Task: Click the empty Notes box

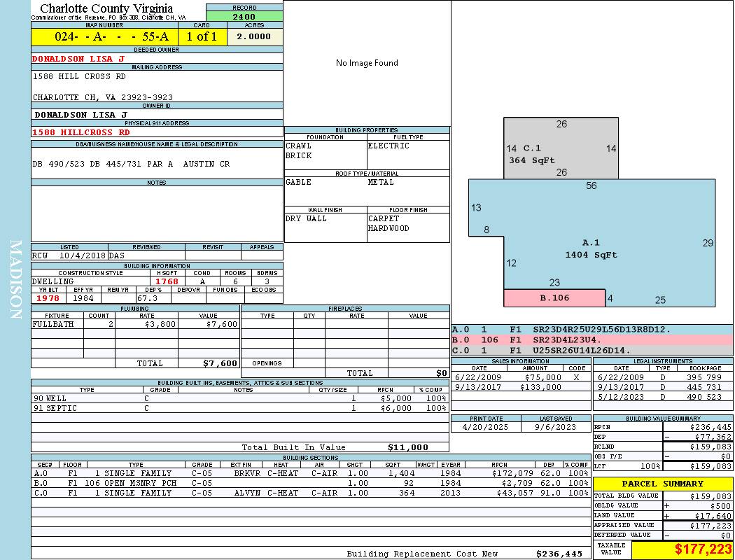Action: [157, 213]
